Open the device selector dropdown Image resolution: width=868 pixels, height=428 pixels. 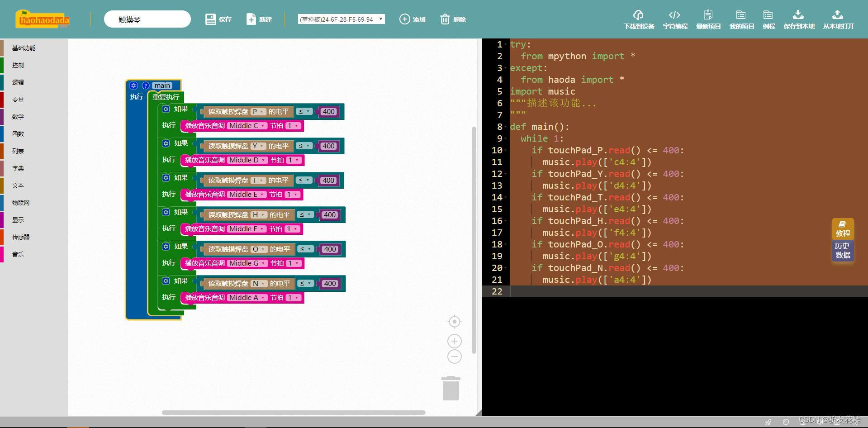point(342,19)
